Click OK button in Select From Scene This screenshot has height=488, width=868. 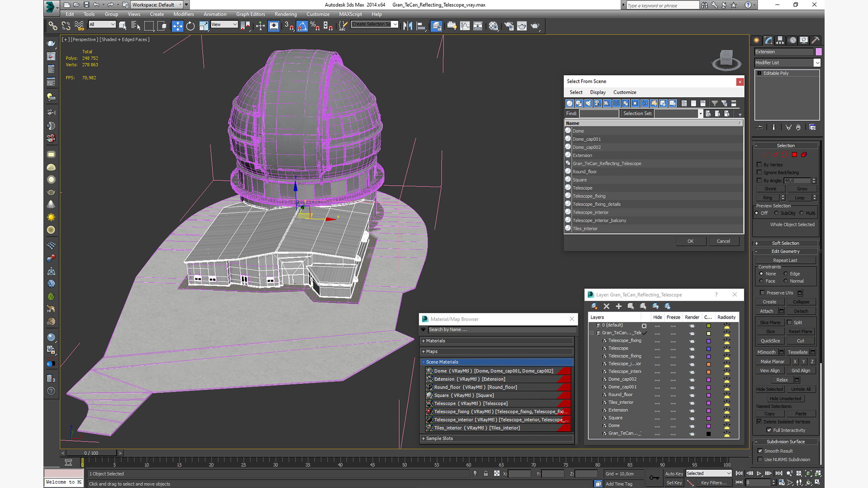click(x=690, y=241)
